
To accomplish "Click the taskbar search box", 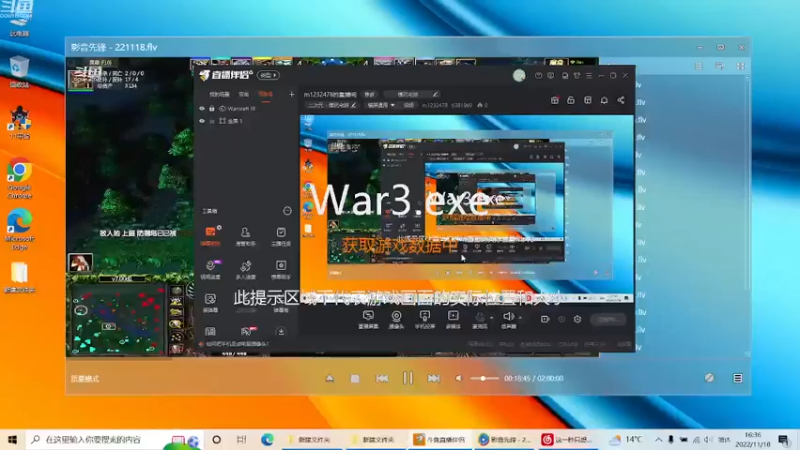I will click(114, 439).
